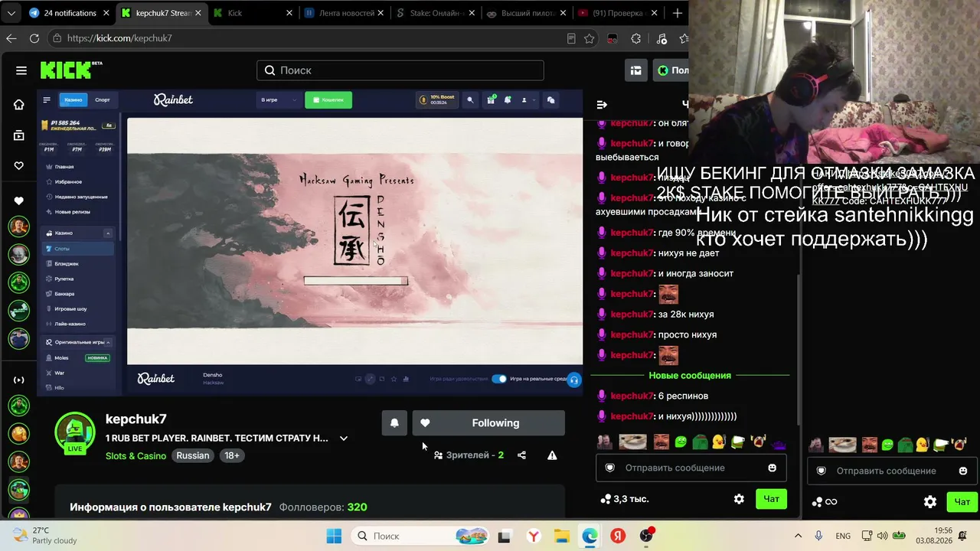980x551 pixels.
Task: Open the Slots & Casino category link
Action: (x=136, y=456)
